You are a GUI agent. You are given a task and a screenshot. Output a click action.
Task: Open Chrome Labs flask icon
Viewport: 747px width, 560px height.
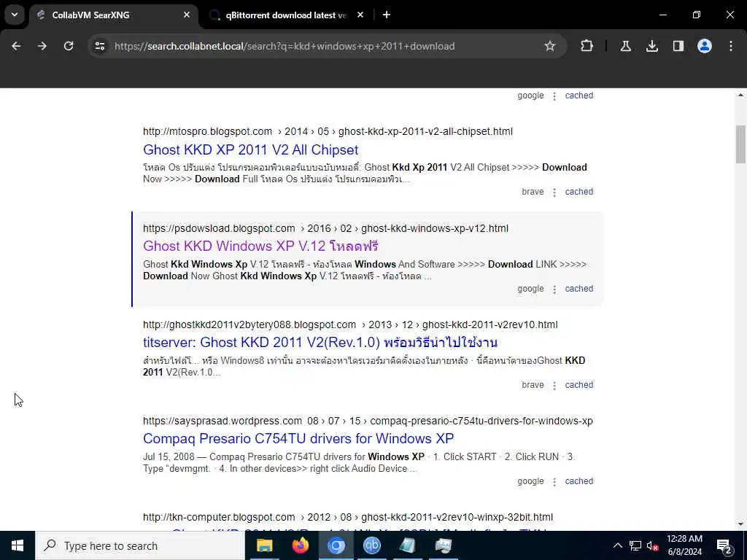[x=625, y=46]
